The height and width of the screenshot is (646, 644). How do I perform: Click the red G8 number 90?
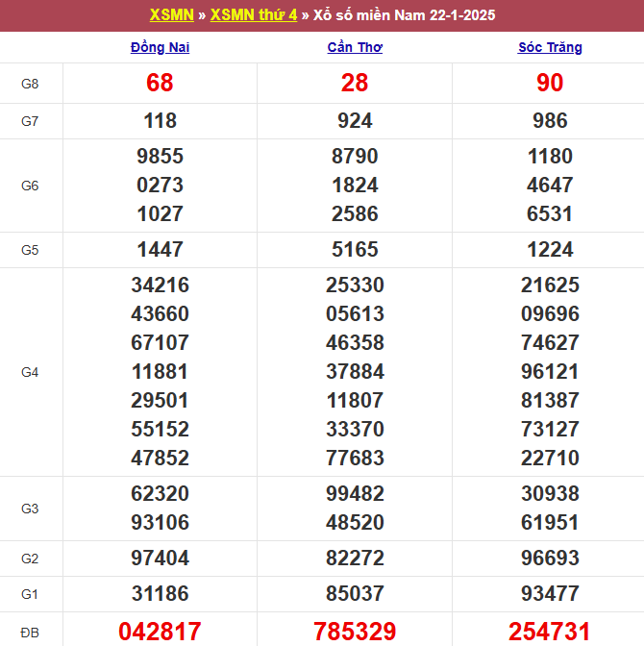(x=550, y=84)
